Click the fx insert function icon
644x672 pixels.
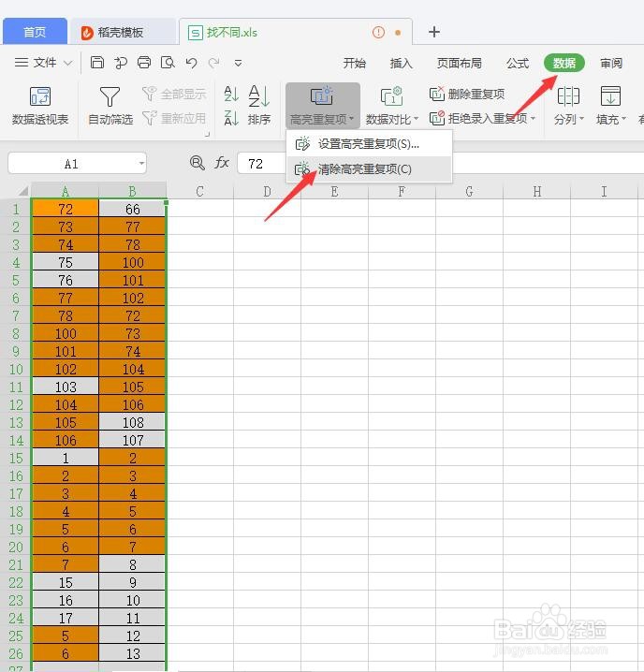(222, 163)
